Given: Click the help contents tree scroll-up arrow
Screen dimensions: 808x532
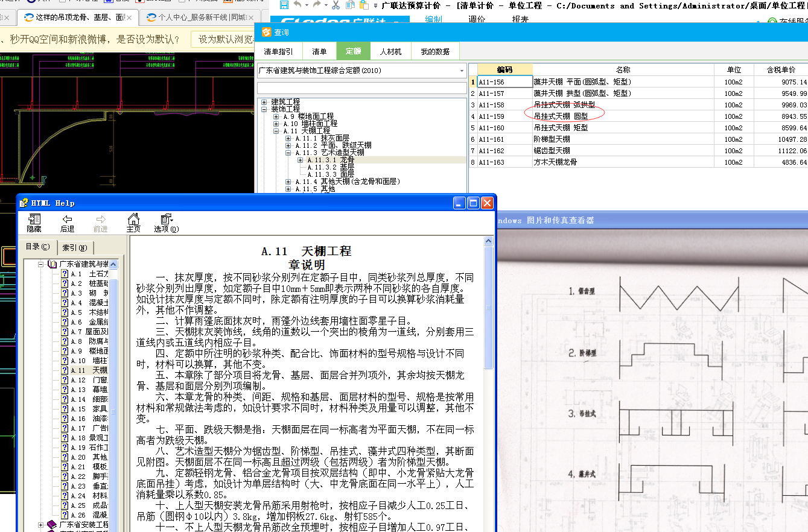Looking at the screenshot, I should [x=113, y=264].
